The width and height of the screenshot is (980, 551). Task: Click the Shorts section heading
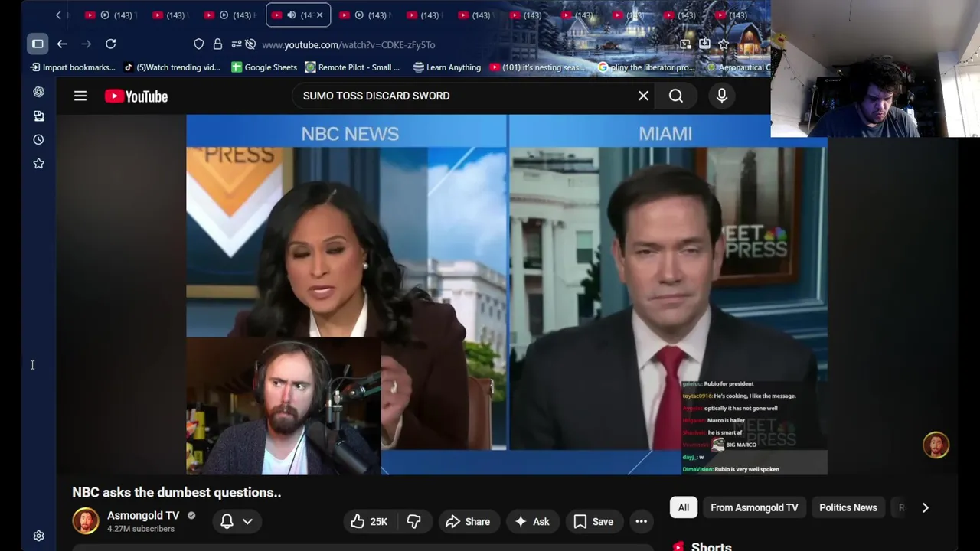point(711,546)
